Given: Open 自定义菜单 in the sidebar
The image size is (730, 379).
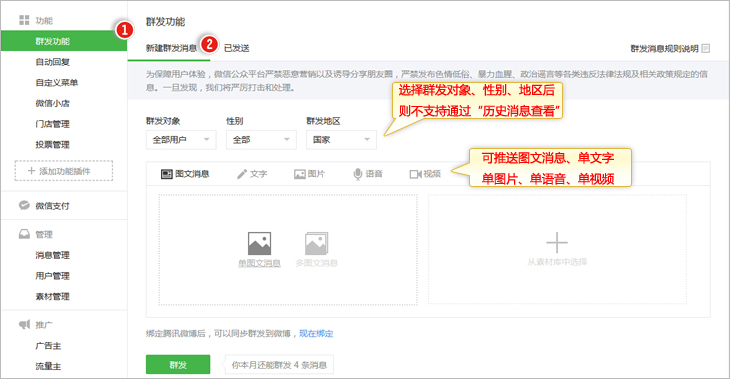Looking at the screenshot, I should click(x=57, y=82).
